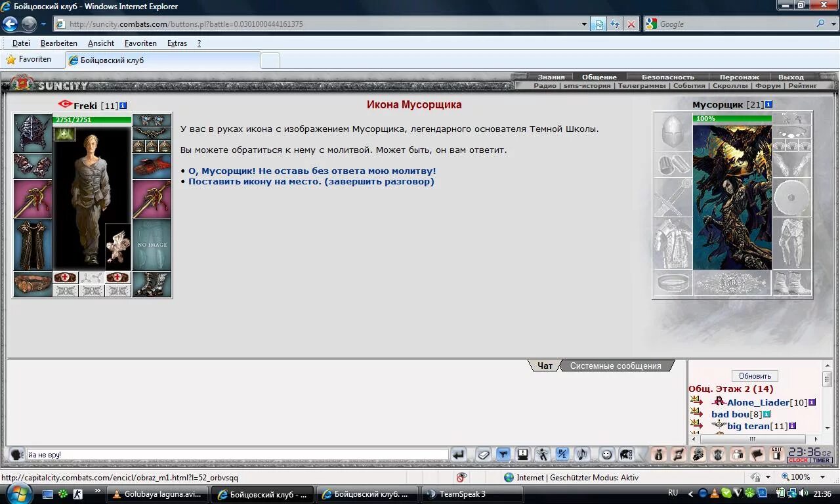
Task: Switch to the Системные сообщения tab
Action: click(x=616, y=366)
